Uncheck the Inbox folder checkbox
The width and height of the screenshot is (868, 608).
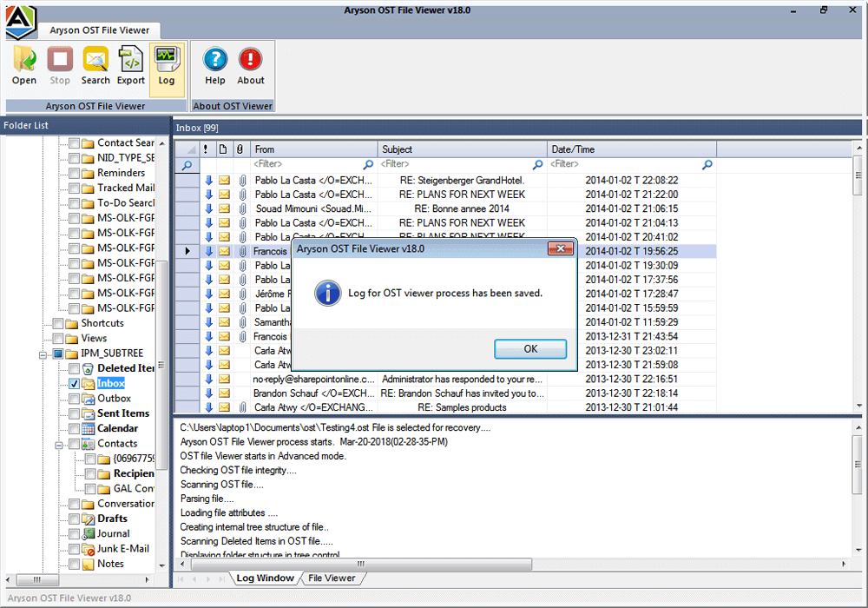[74, 384]
